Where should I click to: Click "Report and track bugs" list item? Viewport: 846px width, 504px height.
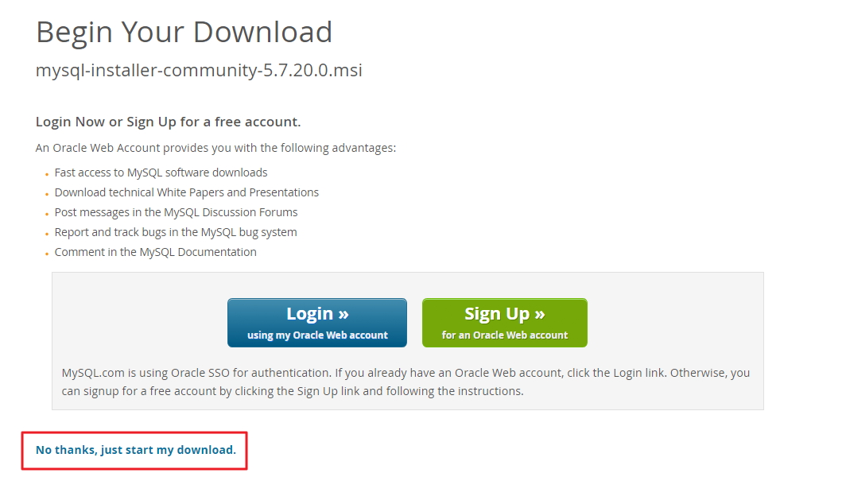(176, 233)
